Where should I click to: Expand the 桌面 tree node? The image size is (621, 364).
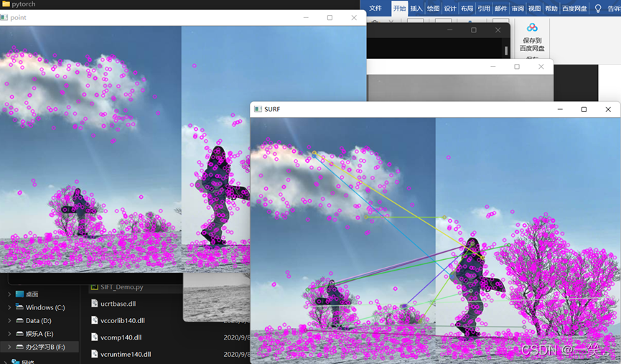tap(9, 294)
